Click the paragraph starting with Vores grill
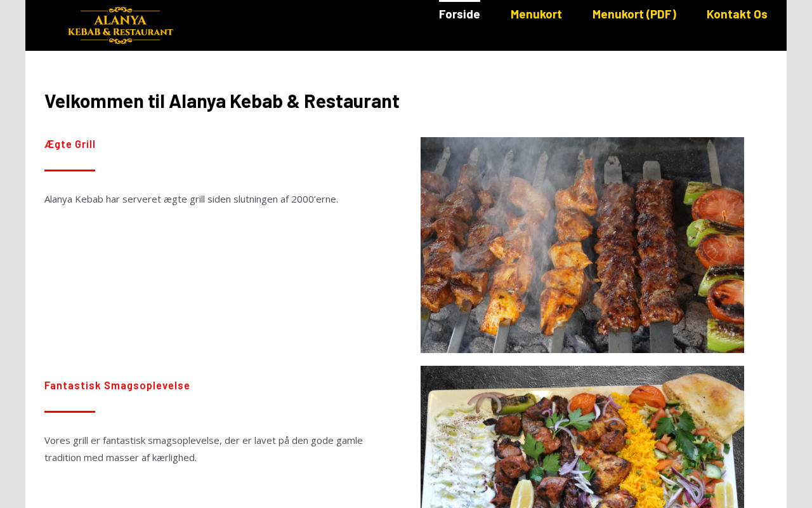The height and width of the screenshot is (508, 812). coord(204,449)
